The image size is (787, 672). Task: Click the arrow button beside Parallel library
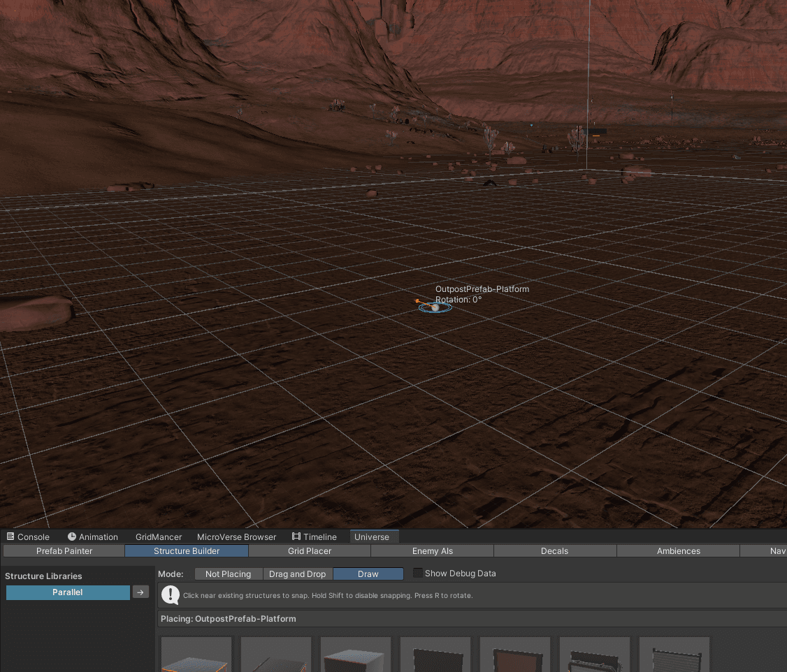pos(140,592)
